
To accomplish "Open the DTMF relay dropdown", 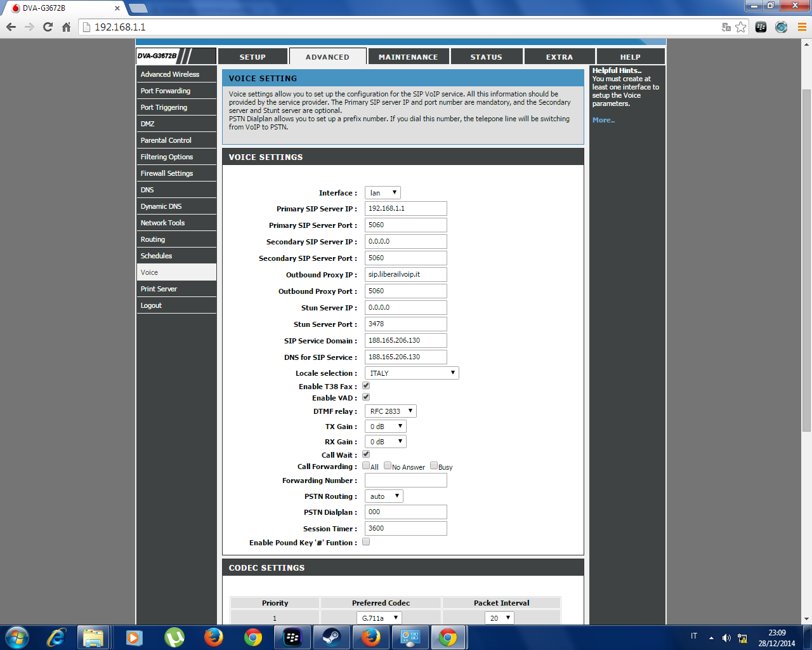I will coord(391,411).
